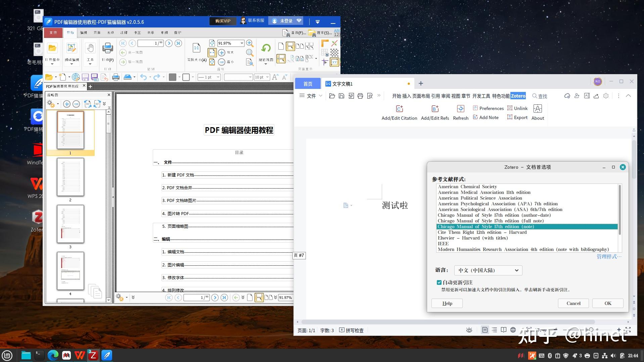Click white stroke color swatch in PDF toolbar
Viewport: 644px width, 362px height.
pyautogui.click(x=186, y=77)
